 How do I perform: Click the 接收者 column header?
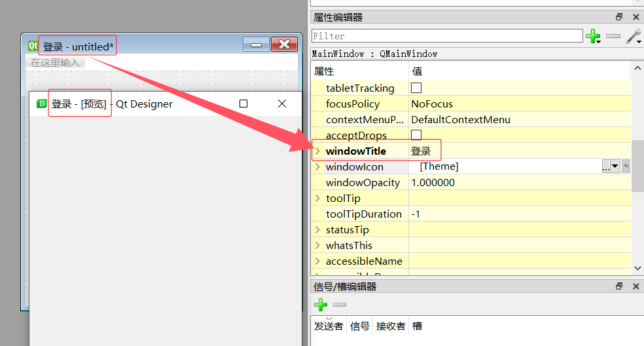click(391, 326)
